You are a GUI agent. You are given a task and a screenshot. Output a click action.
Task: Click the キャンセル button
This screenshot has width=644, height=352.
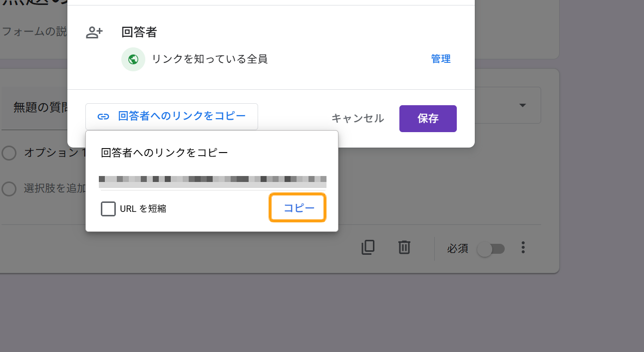coord(357,119)
